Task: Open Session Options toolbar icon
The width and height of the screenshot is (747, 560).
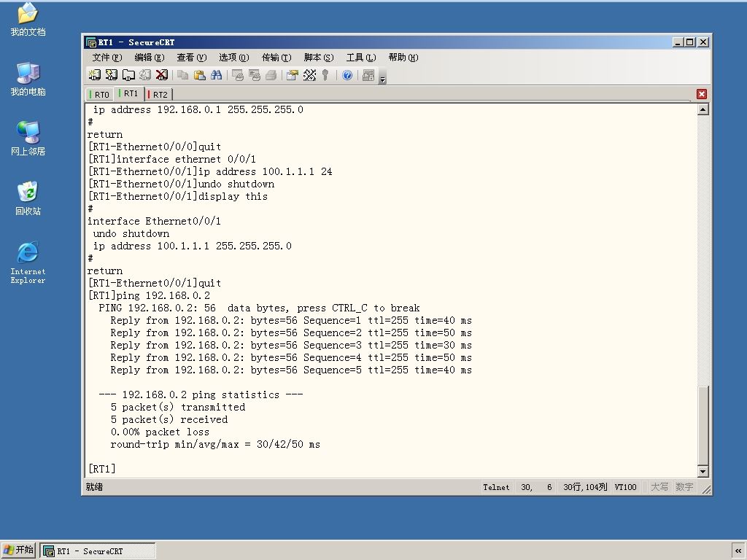Action: [293, 75]
